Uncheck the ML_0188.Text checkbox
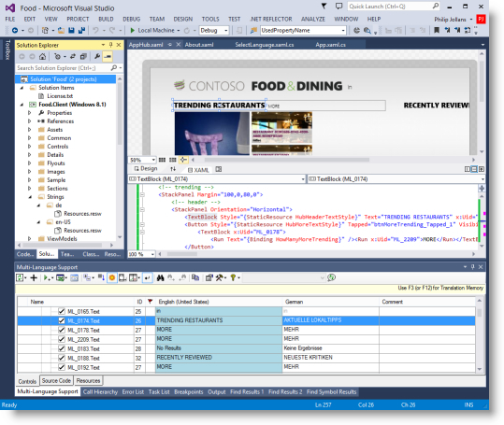This screenshot has width=504, height=425. point(62,358)
